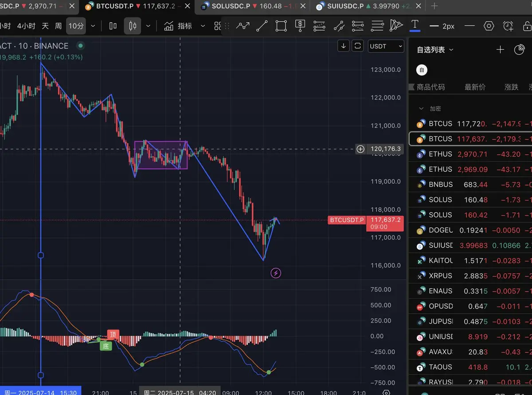Click the down-arrow button beside USDT
Image resolution: width=532 pixels, height=395 pixels.
point(344,46)
